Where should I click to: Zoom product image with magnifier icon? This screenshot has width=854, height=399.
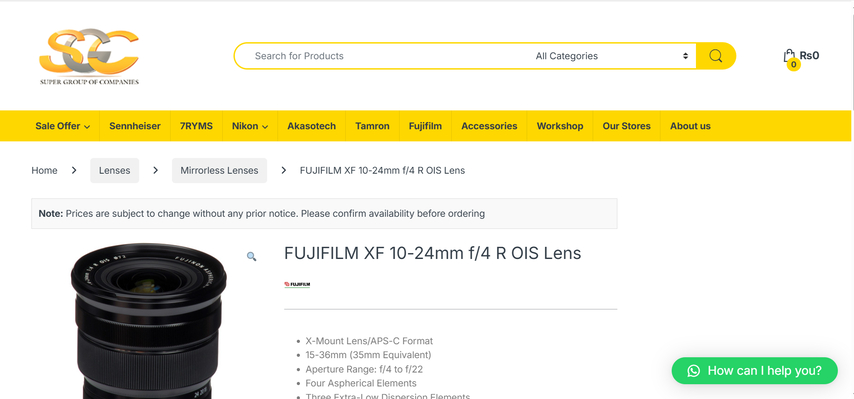pos(251,256)
